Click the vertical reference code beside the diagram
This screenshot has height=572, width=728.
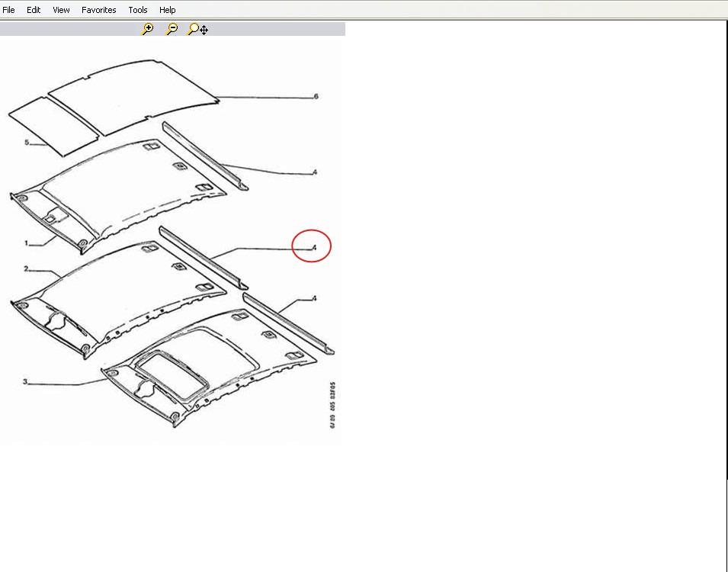click(332, 405)
